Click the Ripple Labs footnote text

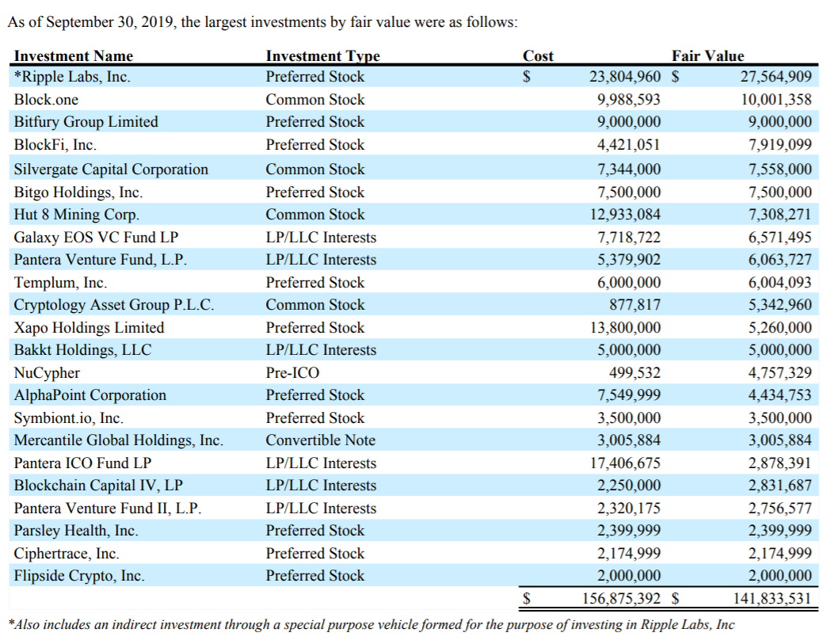click(371, 625)
